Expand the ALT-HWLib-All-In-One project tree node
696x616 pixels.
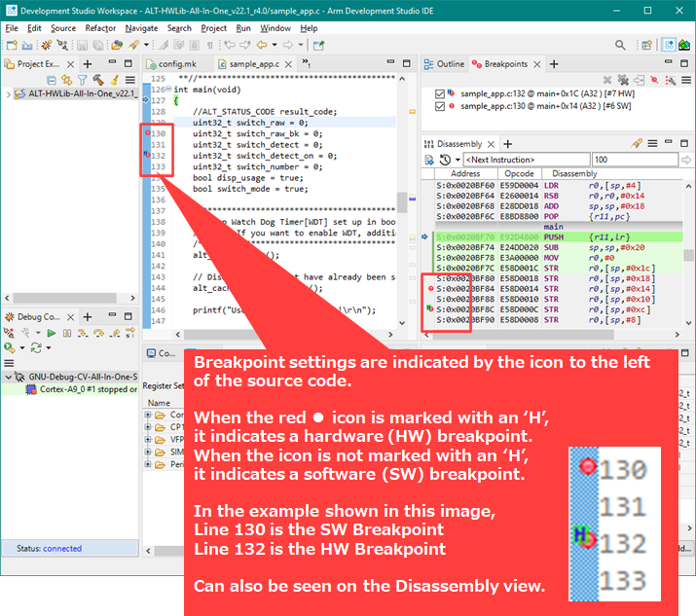[9, 94]
